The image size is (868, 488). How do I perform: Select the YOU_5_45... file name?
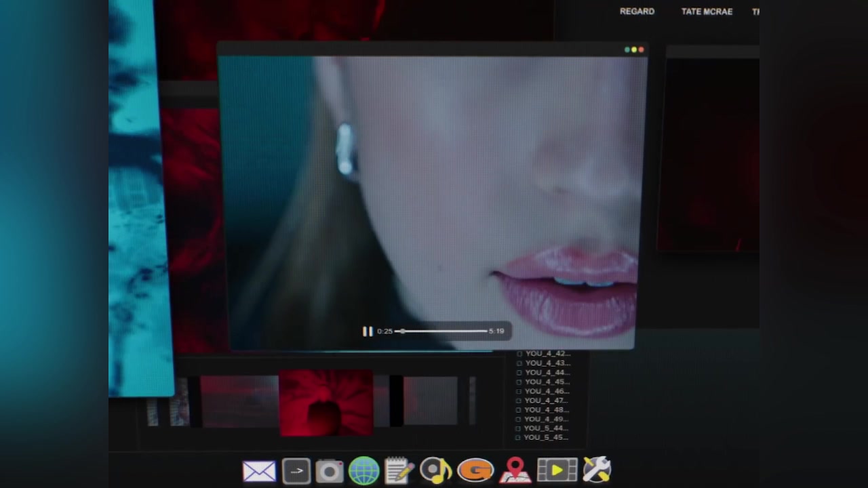547,438
